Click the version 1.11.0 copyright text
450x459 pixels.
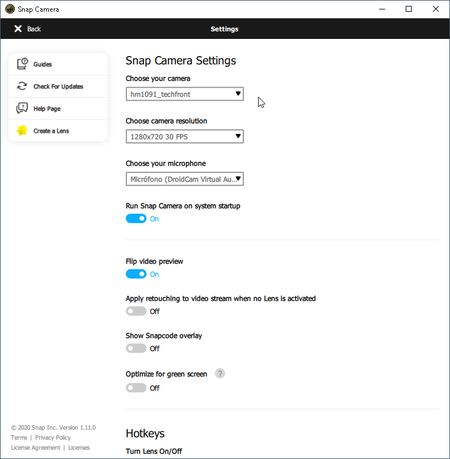53,427
